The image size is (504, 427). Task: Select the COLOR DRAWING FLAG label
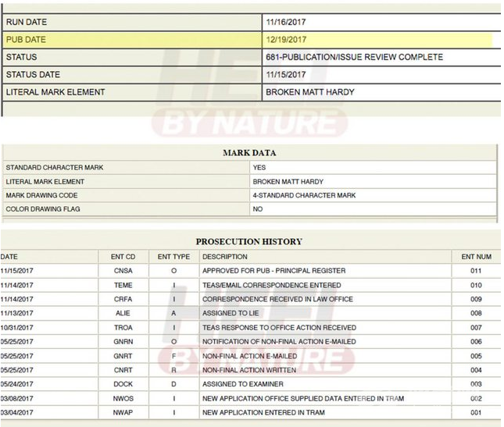tap(43, 209)
